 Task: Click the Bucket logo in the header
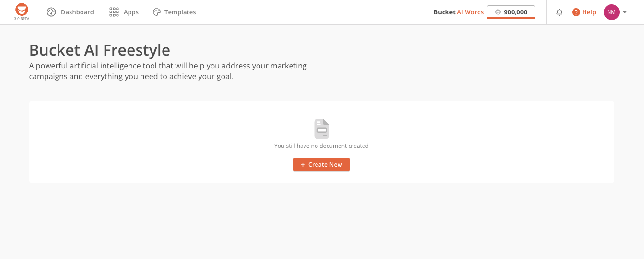22,11
